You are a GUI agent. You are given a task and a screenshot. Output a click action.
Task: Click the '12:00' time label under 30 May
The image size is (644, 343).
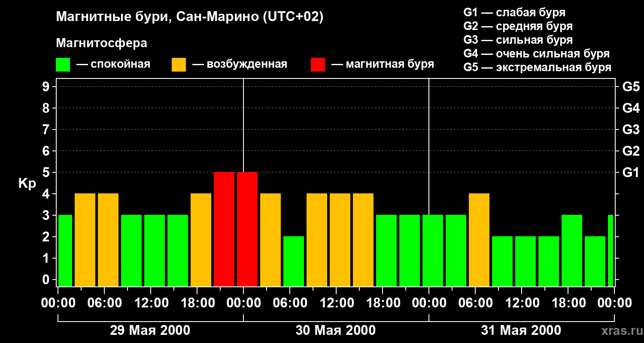[336, 303]
